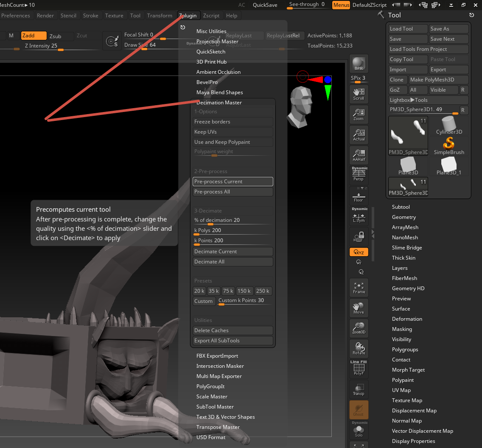Turn on Floor grid display

359,196
